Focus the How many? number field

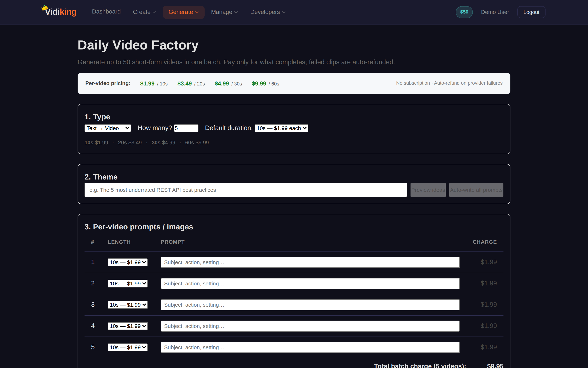click(186, 128)
